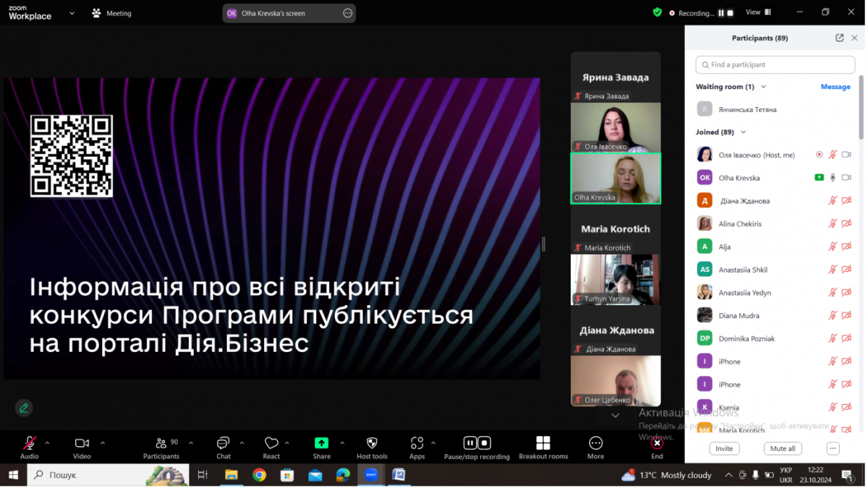
Task: Open the weather widget in taskbar
Action: [x=667, y=475]
